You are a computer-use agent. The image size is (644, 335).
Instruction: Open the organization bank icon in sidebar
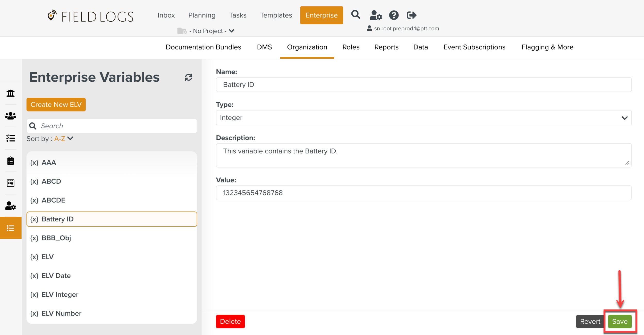pos(11,93)
